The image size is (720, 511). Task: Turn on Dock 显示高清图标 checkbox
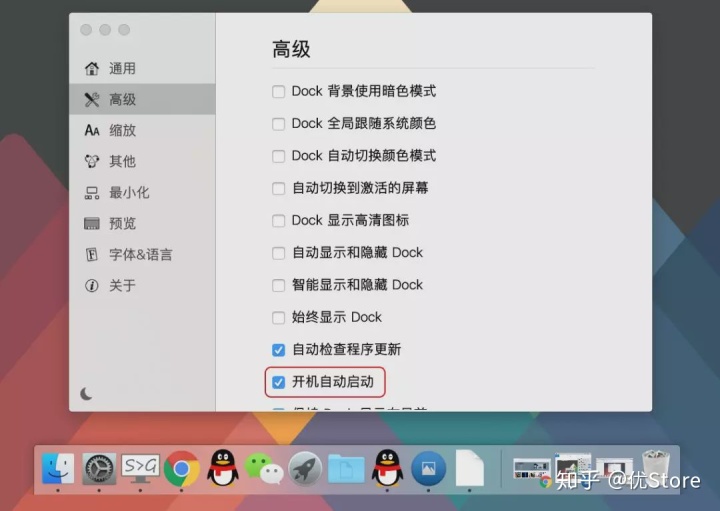278,221
